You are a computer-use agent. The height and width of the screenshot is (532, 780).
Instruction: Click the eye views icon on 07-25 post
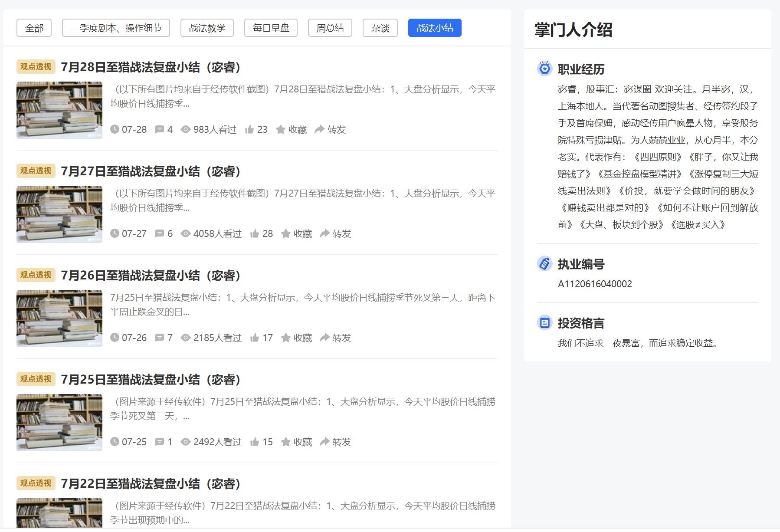click(x=186, y=442)
